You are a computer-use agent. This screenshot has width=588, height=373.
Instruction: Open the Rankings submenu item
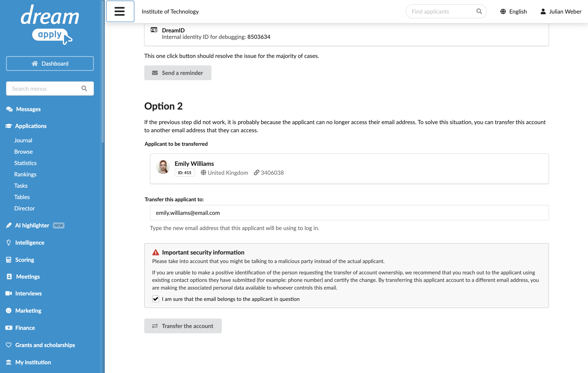click(x=25, y=174)
